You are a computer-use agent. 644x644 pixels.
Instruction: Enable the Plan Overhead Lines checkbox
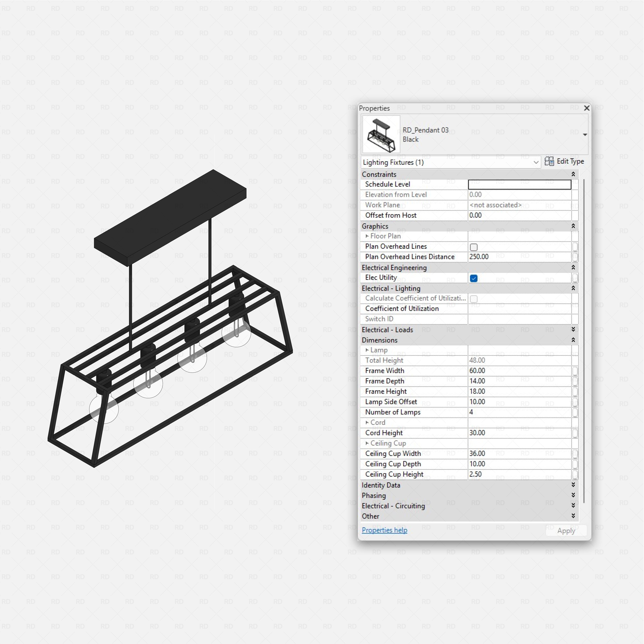pyautogui.click(x=474, y=247)
